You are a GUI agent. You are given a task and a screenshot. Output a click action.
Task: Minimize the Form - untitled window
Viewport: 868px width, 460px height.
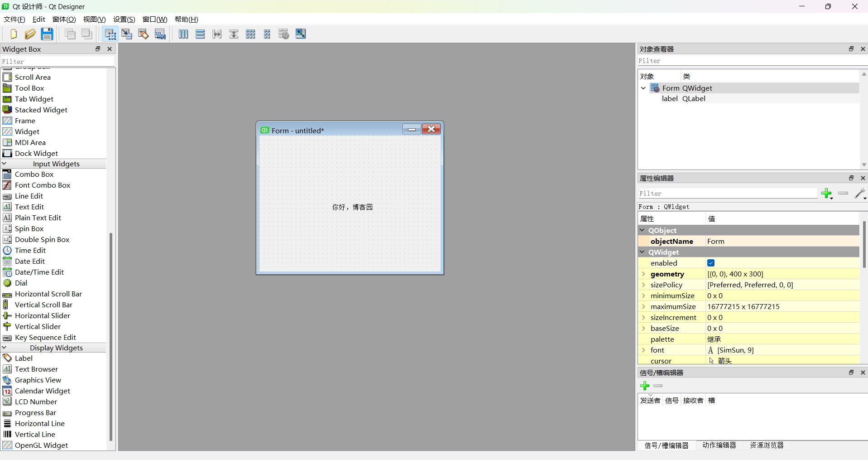point(412,130)
